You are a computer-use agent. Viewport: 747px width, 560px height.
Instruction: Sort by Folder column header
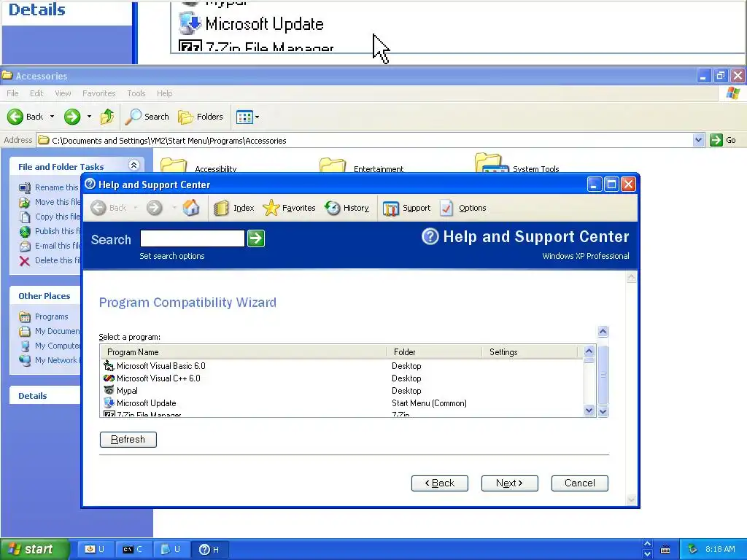[434, 352]
